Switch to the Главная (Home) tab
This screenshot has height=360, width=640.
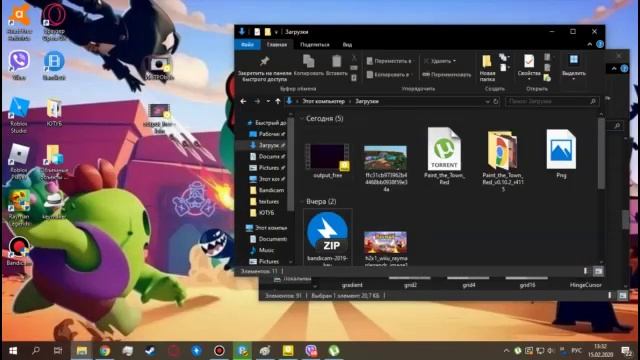[277, 44]
